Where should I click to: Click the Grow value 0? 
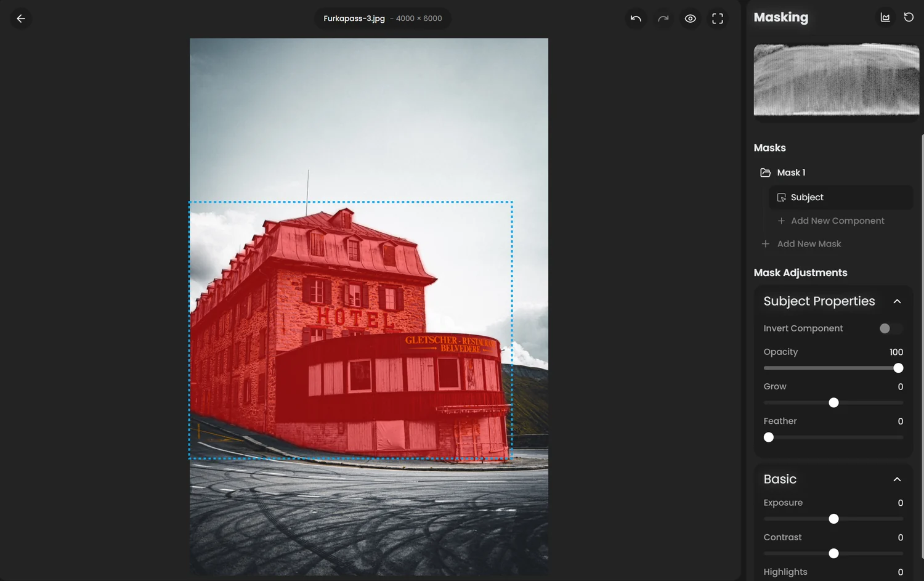coord(901,386)
